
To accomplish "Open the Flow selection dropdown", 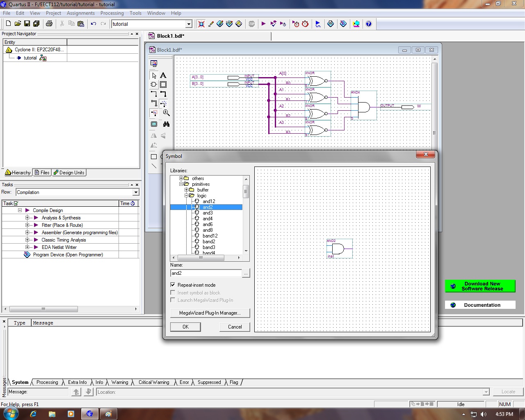I will pyautogui.click(x=136, y=192).
